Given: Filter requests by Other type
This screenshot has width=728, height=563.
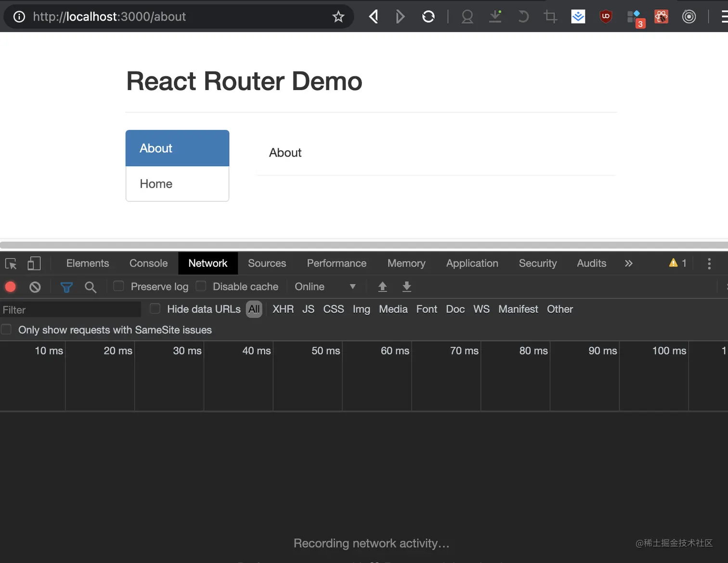Looking at the screenshot, I should click(560, 309).
